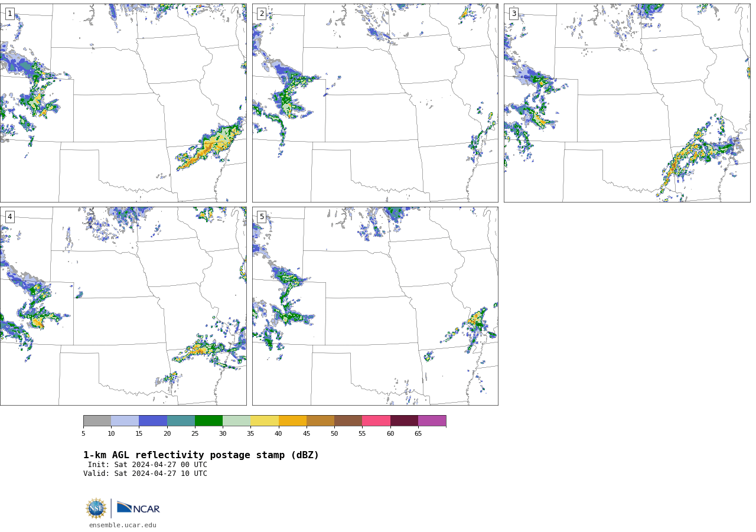Click the gray 5-10 dBZ color swatch
Screen dimensions: 756x532
click(97, 420)
